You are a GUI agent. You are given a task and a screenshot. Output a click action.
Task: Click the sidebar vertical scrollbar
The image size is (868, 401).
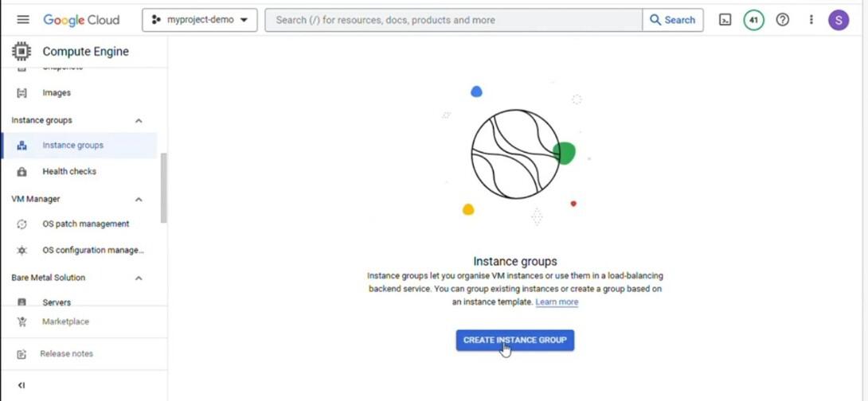163,188
